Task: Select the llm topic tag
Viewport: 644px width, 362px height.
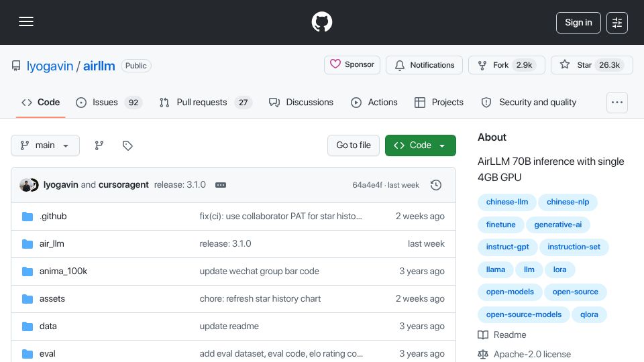Action: tap(529, 269)
